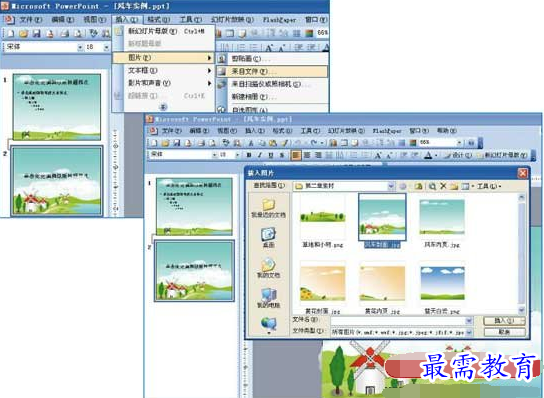Toggle text Shadow in front window toolbar
Viewport: 544px width, 398px height.
(282, 155)
